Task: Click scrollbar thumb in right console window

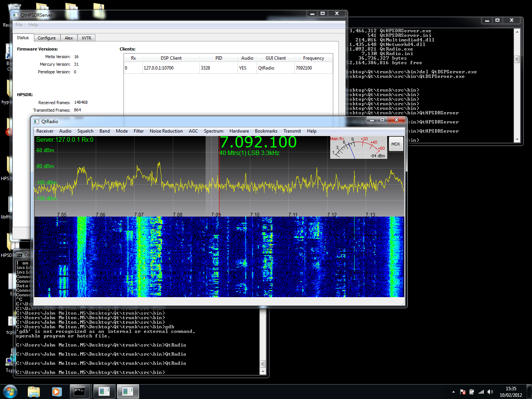Action: pyautogui.click(x=517, y=59)
